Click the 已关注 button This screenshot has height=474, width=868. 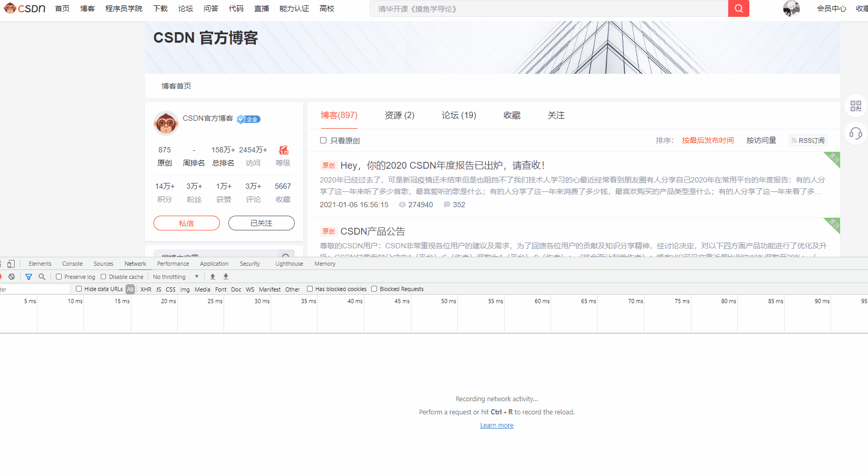pyautogui.click(x=262, y=223)
